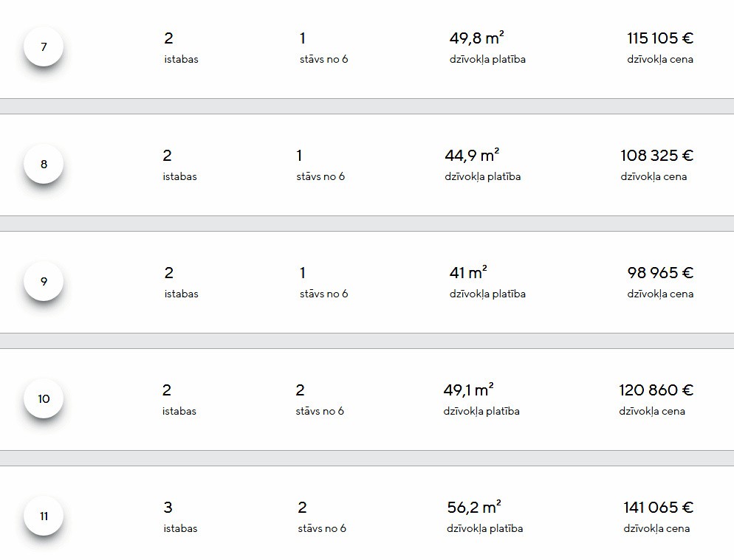This screenshot has height=560, width=734.
Task: Select room count in apartment 7 row
Action: coord(169,38)
